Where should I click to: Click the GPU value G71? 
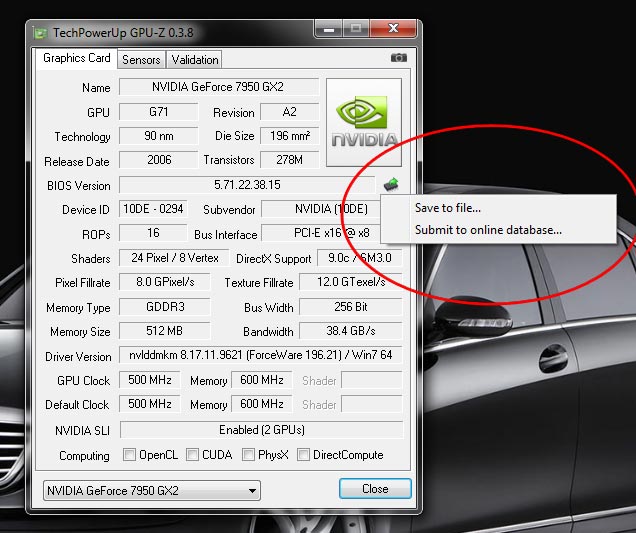[159, 112]
